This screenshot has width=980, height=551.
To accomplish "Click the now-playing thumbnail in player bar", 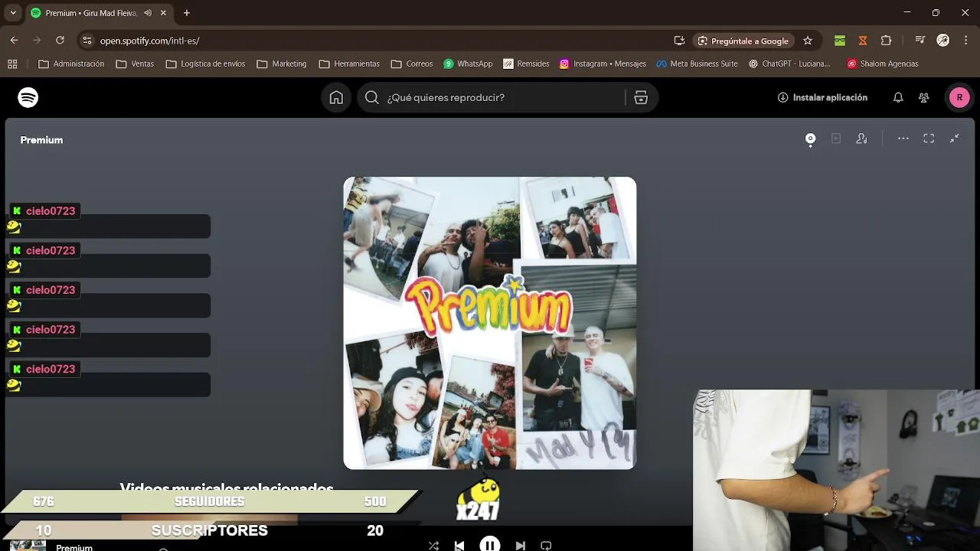I will point(28,546).
